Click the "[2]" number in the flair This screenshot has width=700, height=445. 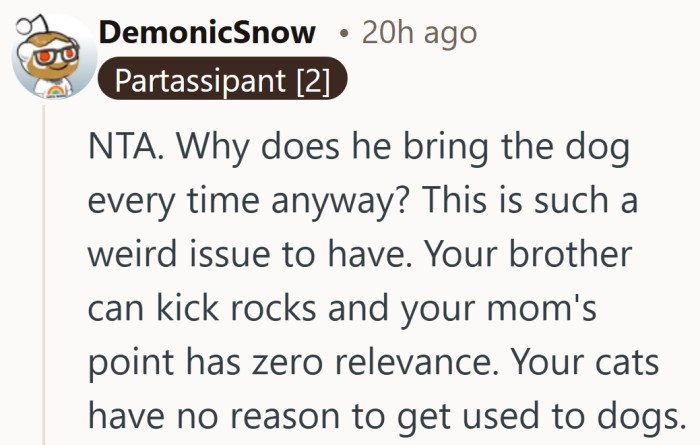312,80
